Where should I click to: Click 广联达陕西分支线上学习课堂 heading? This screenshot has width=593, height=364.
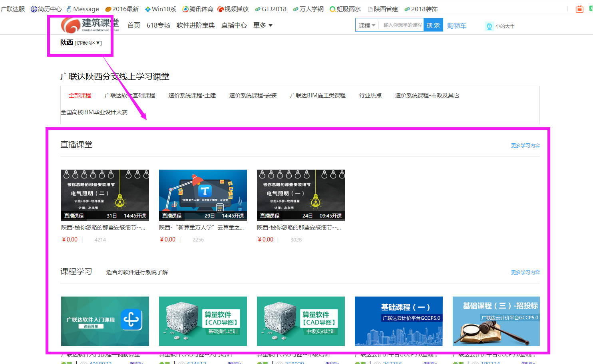point(115,77)
